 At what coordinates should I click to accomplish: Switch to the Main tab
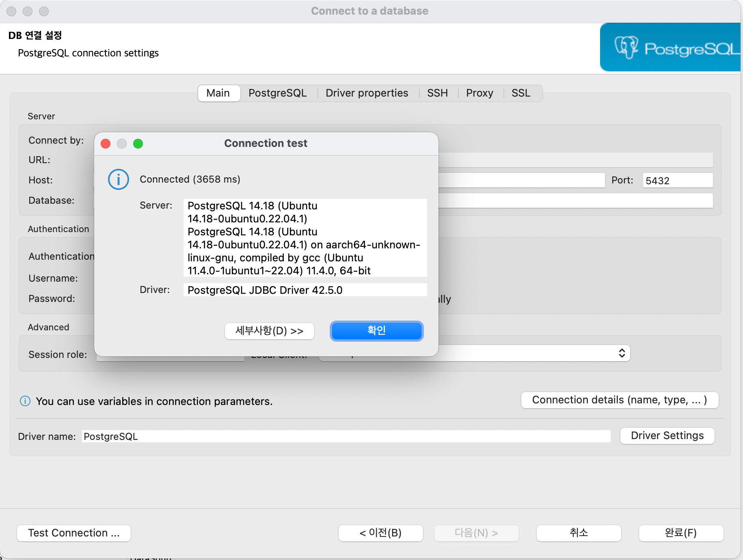click(218, 93)
